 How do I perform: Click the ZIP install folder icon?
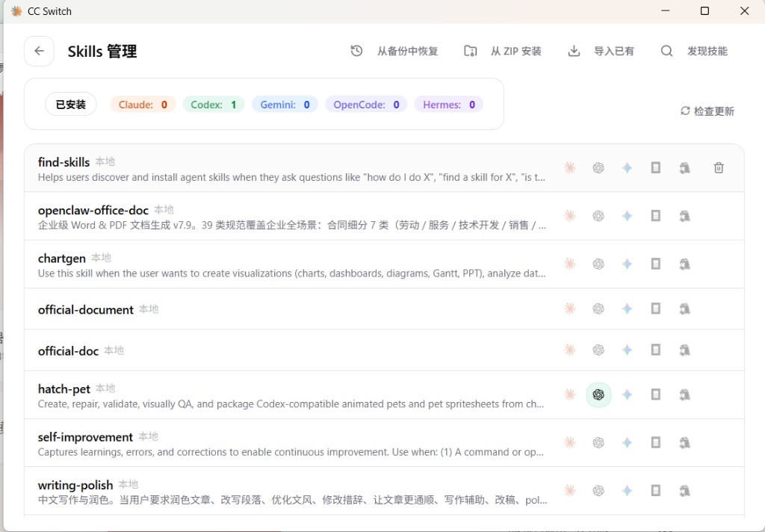point(471,51)
